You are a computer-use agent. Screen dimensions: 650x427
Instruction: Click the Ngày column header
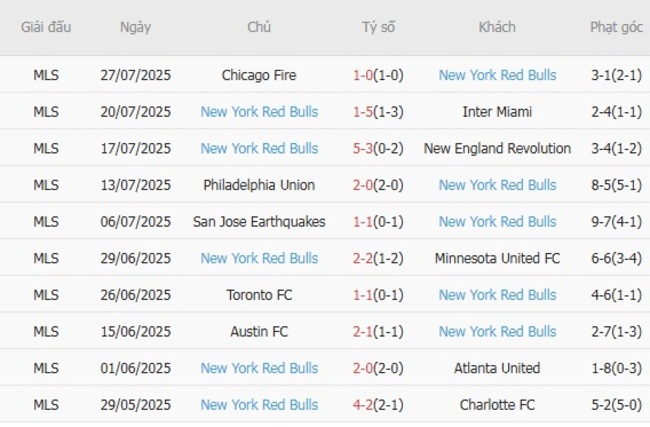pyautogui.click(x=135, y=28)
